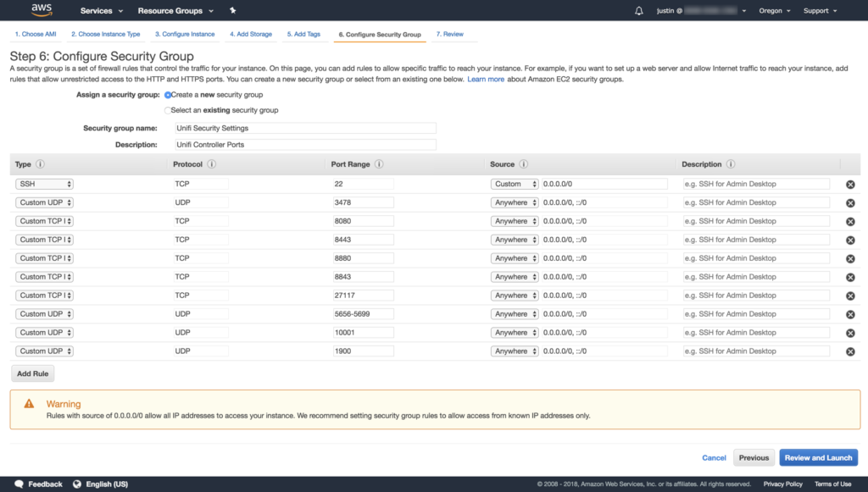Remove the TCP port 8080 rule
This screenshot has height=492, width=868.
pos(850,222)
